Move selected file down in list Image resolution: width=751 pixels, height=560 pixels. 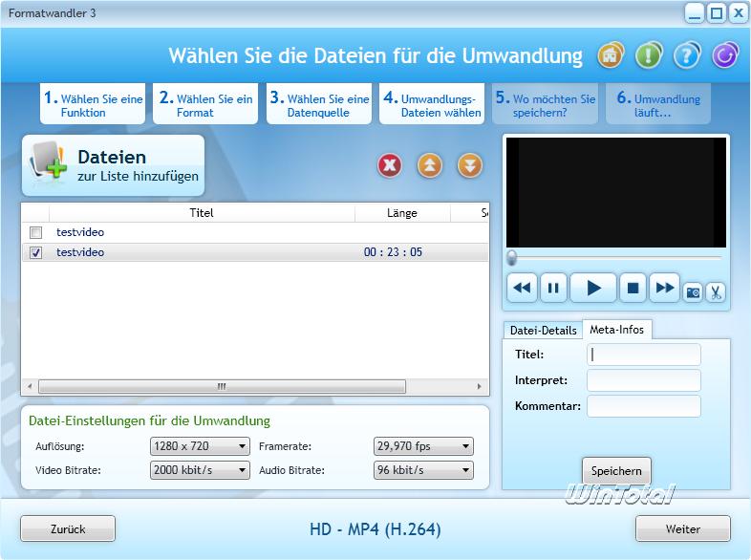(470, 165)
